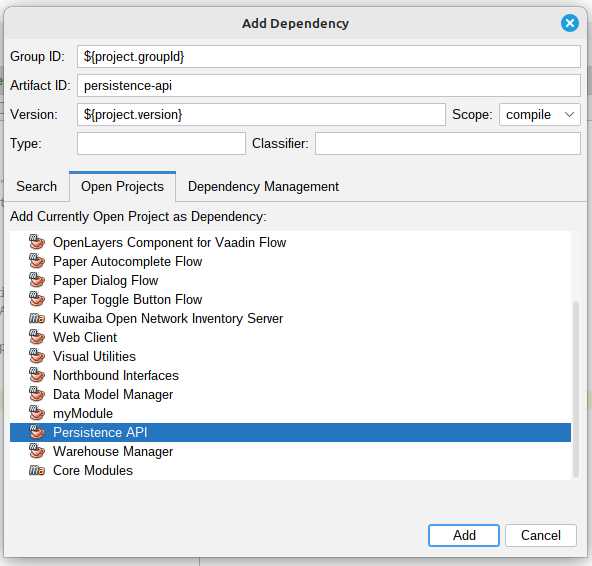The image size is (592, 566).
Task: Click the Add button
Action: click(x=464, y=535)
